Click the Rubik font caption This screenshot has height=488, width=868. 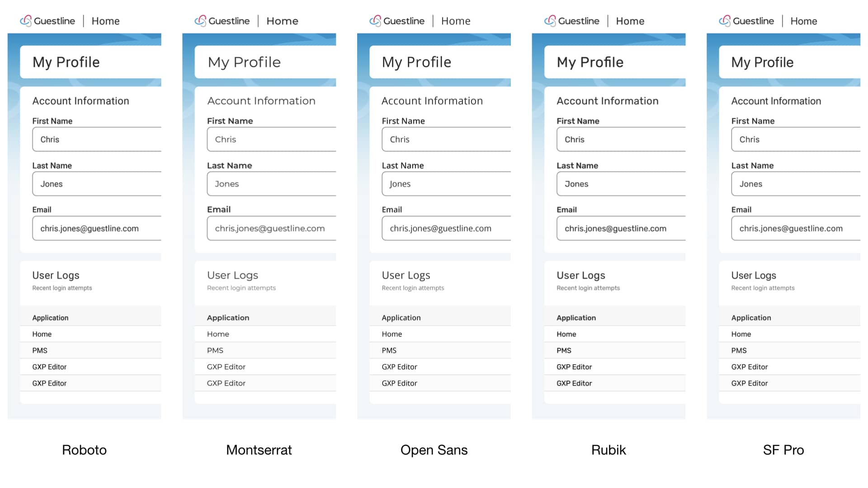point(609,450)
